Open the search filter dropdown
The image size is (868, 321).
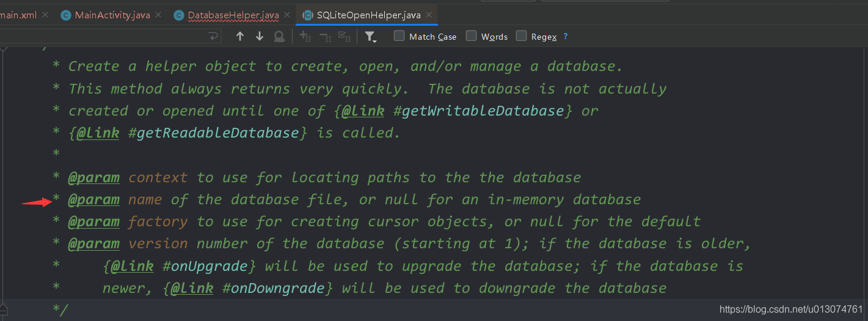[370, 37]
